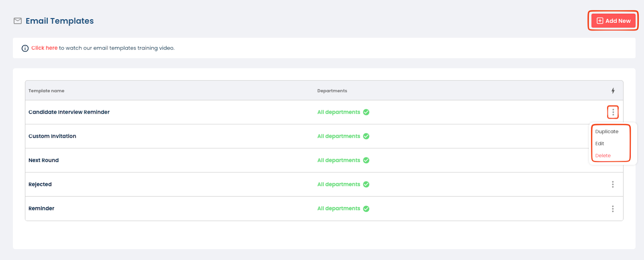Viewport: 644px width, 260px height.
Task: Click the Template name column header
Action: 46,91
